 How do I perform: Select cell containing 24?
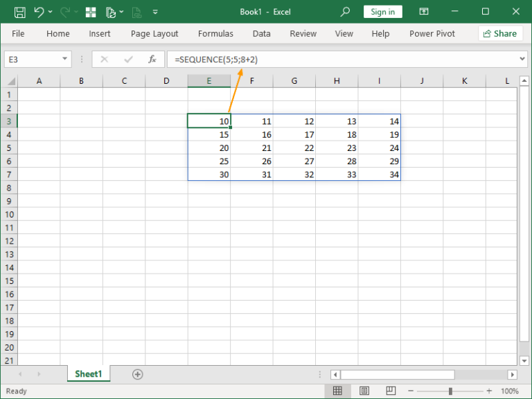(x=380, y=148)
